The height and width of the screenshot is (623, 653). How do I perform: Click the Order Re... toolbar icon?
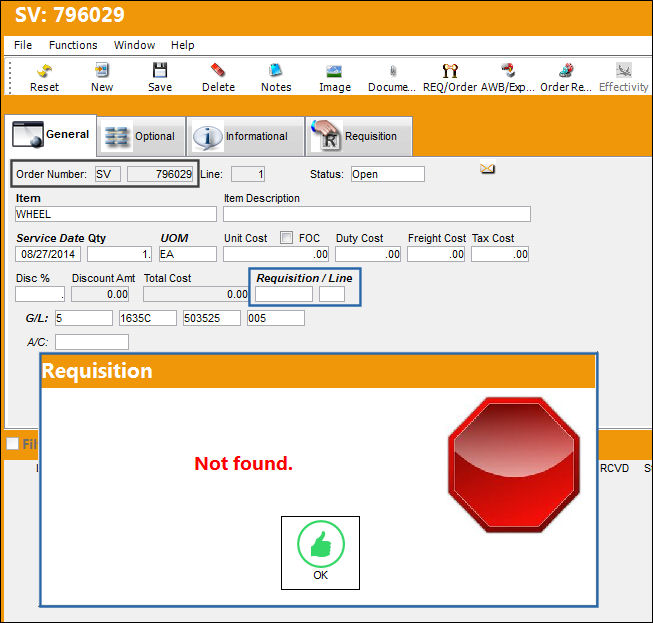566,71
